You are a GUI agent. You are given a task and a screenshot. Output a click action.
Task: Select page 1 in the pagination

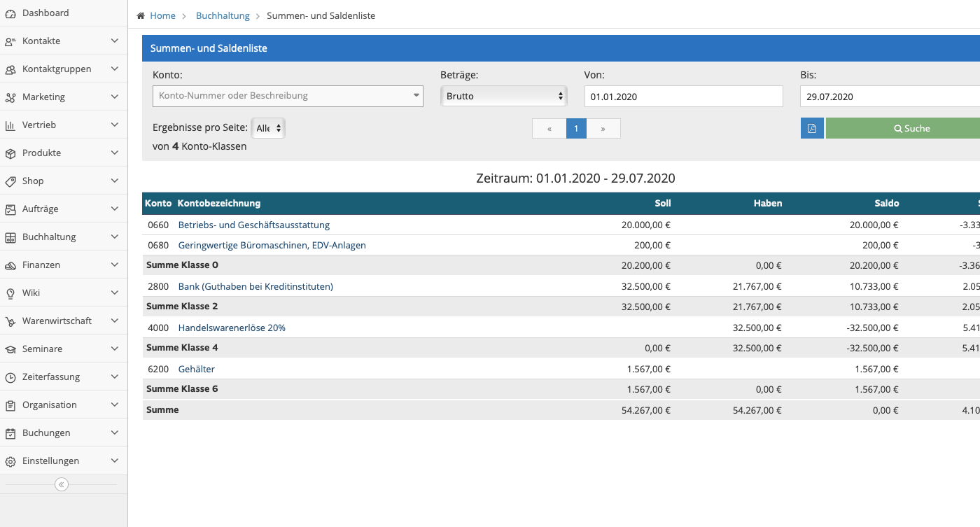tap(576, 129)
